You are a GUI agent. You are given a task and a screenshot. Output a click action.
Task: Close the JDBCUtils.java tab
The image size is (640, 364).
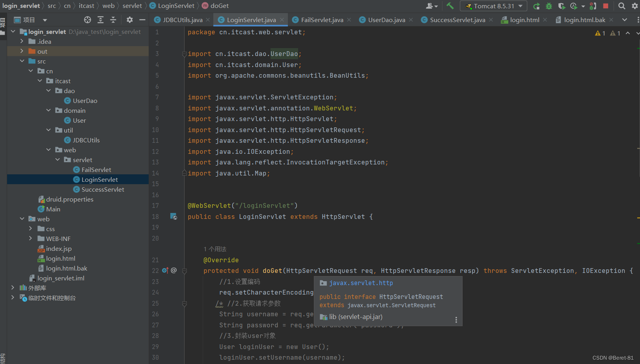pos(208,20)
